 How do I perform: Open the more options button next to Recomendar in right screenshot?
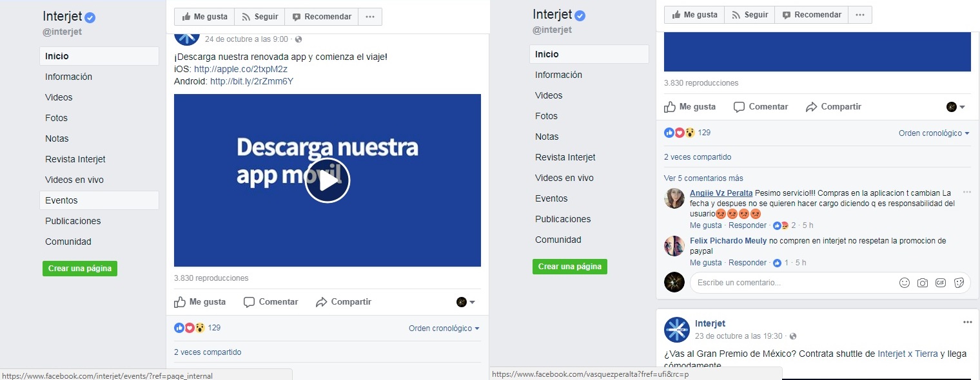pos(859,15)
